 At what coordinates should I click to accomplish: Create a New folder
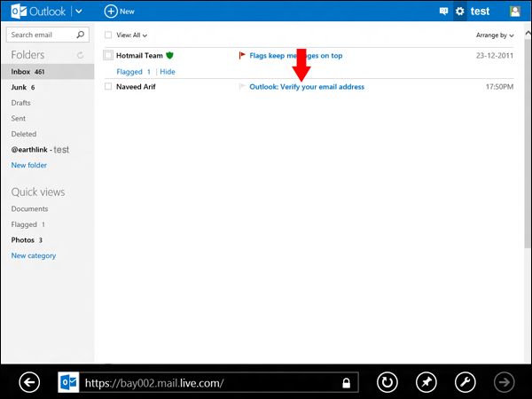29,165
